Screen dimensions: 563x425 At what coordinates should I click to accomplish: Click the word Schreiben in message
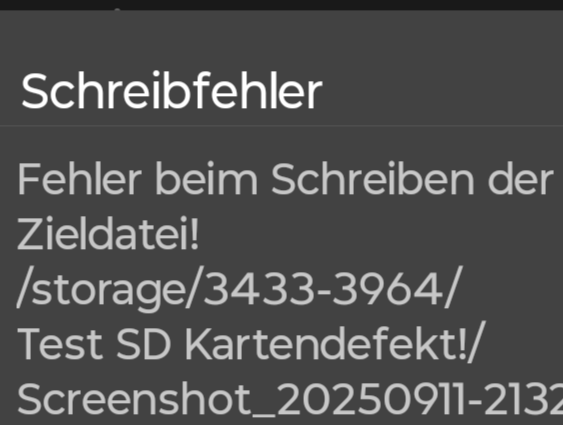point(373,178)
